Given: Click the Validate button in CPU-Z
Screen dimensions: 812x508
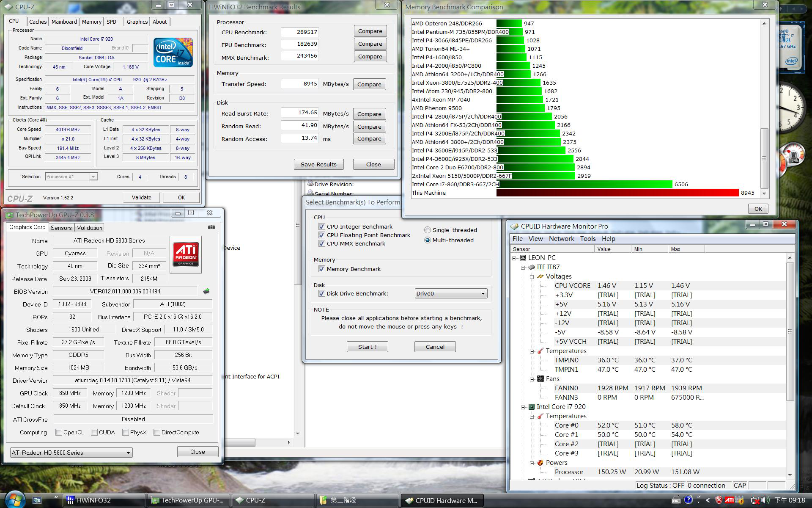Looking at the screenshot, I should point(141,197).
